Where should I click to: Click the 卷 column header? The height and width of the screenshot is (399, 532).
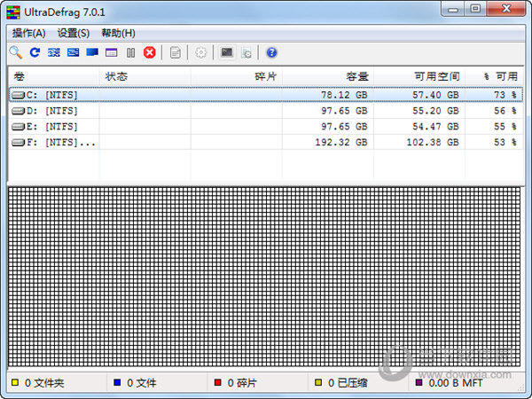click(54, 76)
